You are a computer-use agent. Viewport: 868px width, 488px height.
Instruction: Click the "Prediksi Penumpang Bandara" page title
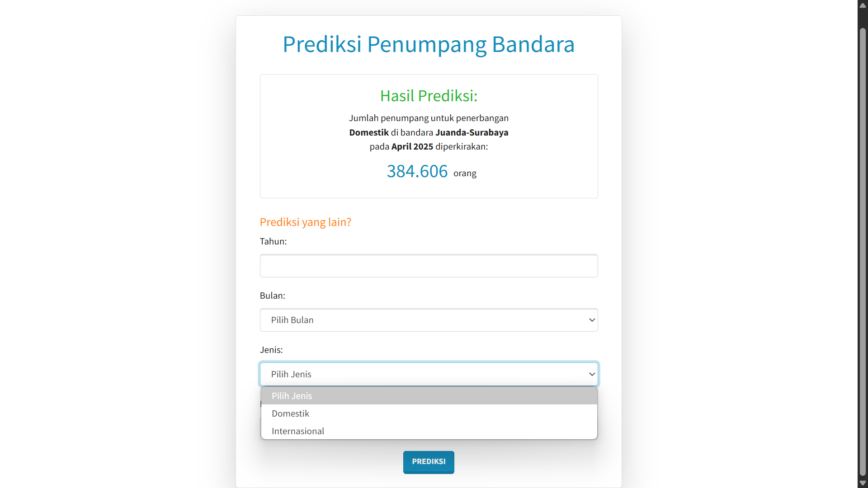point(428,44)
